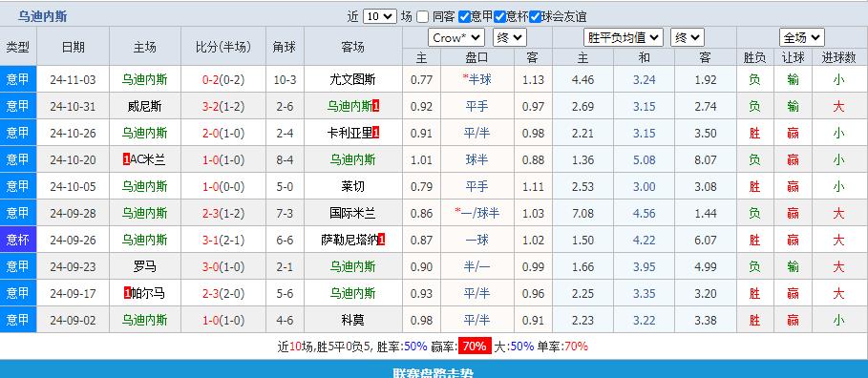Click the 3-0(1-0) score on 24-09-23
Screen dimensions: 868x378
point(223,266)
